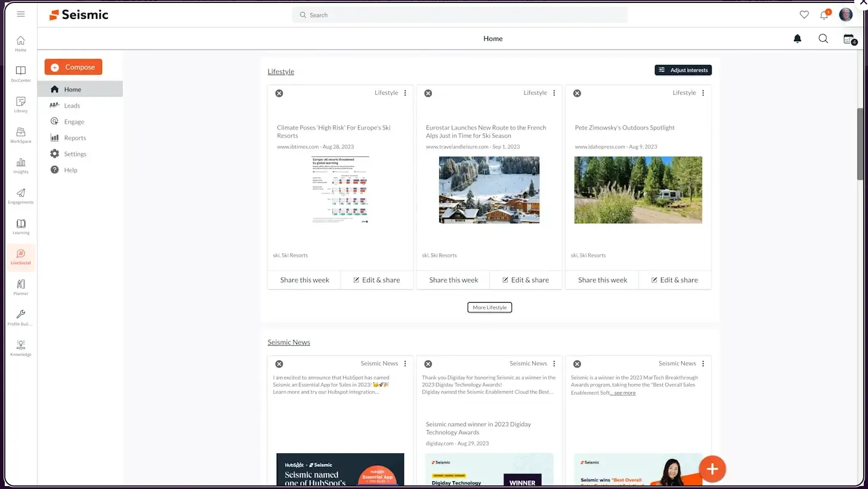This screenshot has width=868, height=489.
Task: Dismiss the HubSpot Essential App news card
Action: pyautogui.click(x=279, y=364)
